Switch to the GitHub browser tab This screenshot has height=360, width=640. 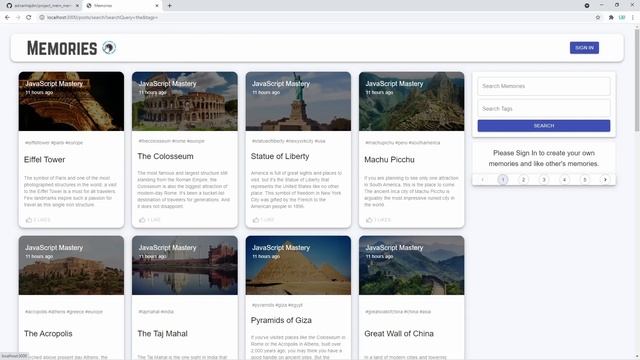[42, 6]
